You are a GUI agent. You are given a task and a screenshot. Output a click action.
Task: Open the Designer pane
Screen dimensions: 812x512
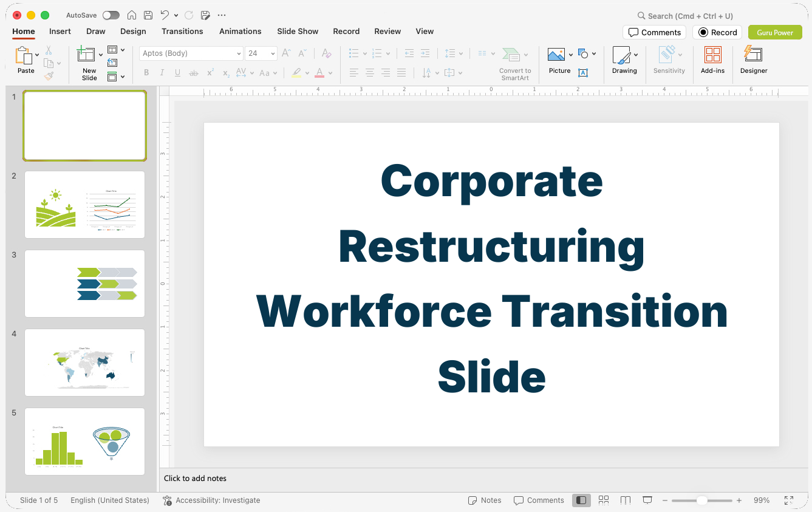pos(754,60)
